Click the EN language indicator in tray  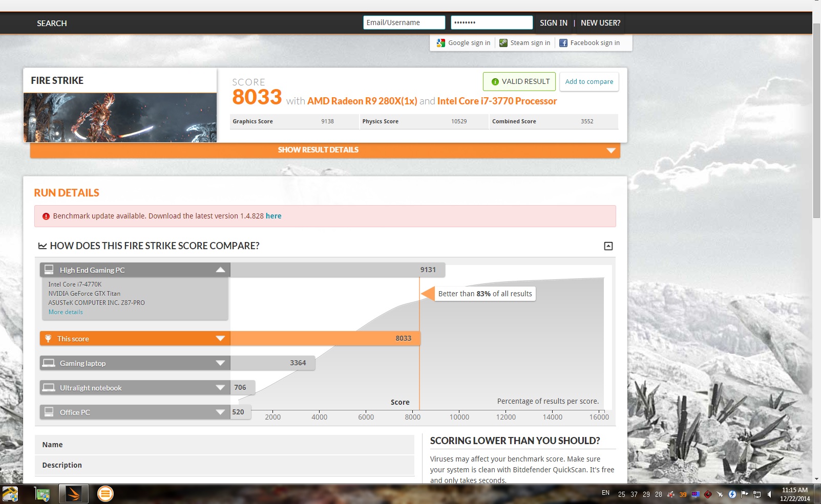click(x=605, y=493)
